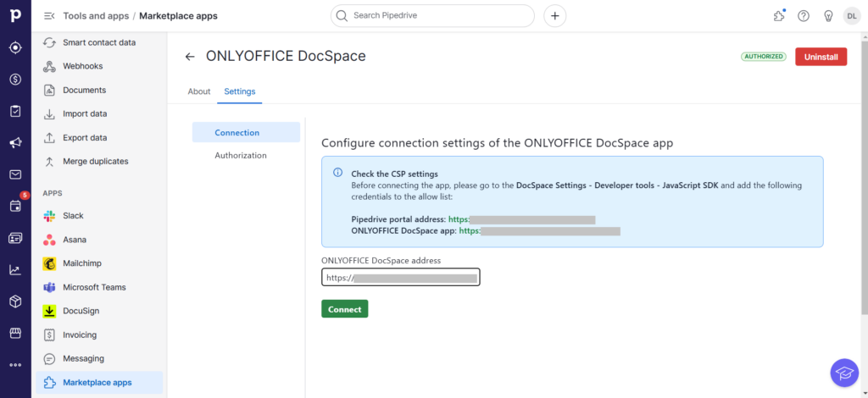This screenshot has height=398, width=868.
Task: Click the AUTHORIZED status badge
Action: point(764,57)
